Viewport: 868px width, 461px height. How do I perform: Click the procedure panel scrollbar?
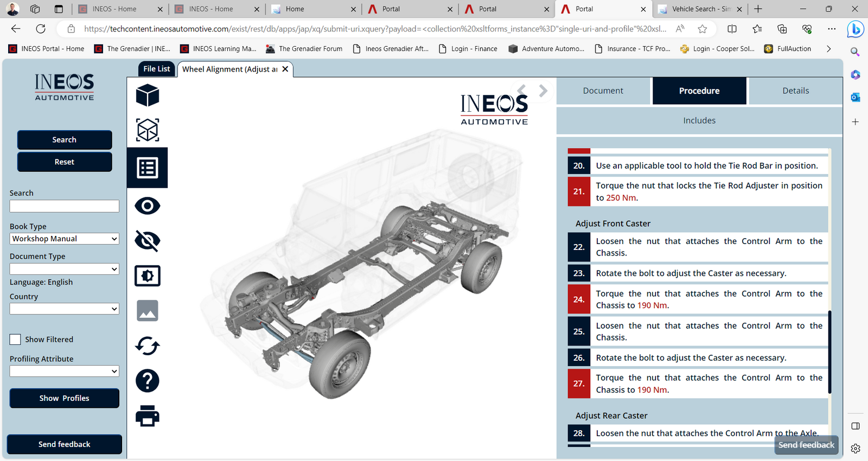[830, 351]
